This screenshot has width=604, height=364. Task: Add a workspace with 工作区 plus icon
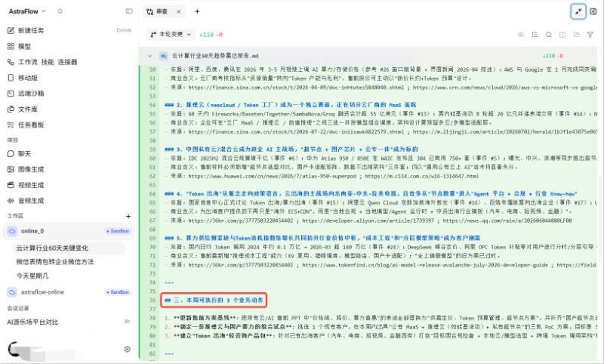[128, 217]
